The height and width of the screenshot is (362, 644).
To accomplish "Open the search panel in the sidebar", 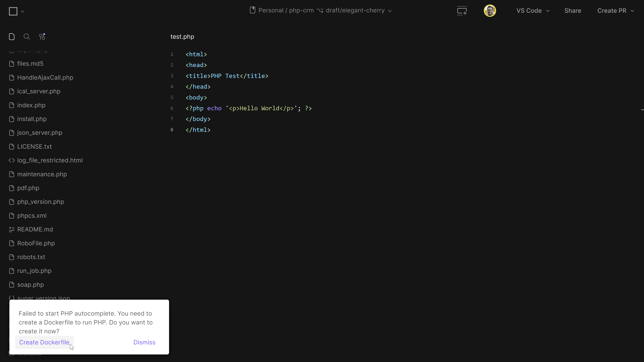I will (26, 37).
